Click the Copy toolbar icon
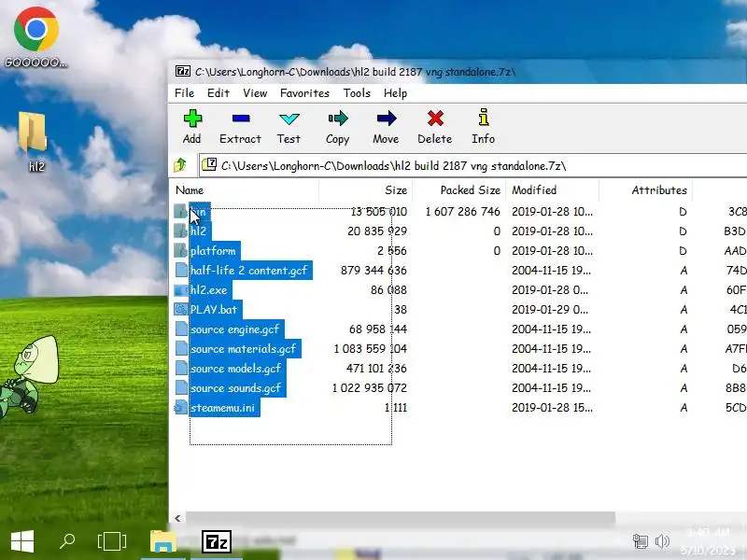The image size is (747, 560). pos(338,119)
